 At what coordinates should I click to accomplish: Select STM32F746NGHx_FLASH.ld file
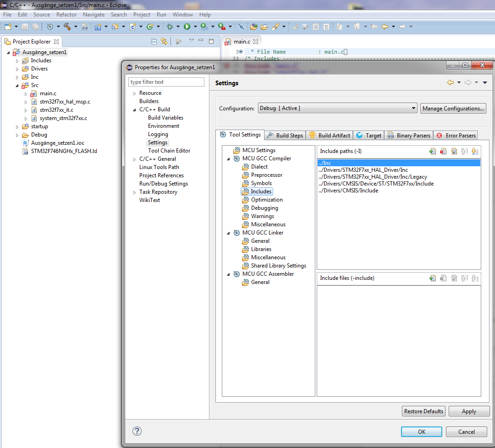[x=64, y=151]
